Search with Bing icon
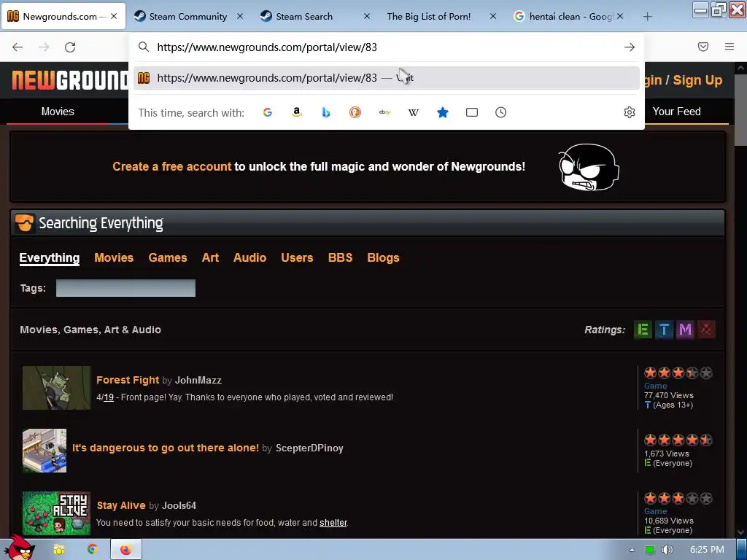Viewport: 747px width, 560px height. (x=326, y=112)
